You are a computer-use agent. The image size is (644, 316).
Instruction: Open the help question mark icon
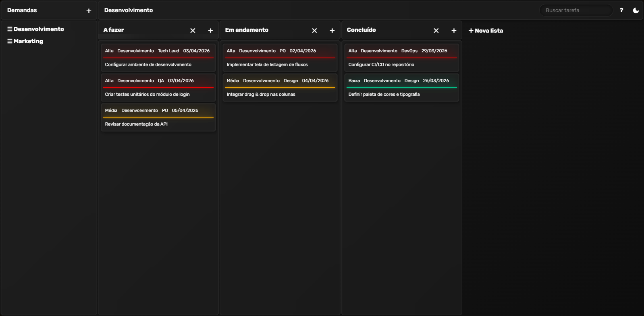(x=621, y=10)
